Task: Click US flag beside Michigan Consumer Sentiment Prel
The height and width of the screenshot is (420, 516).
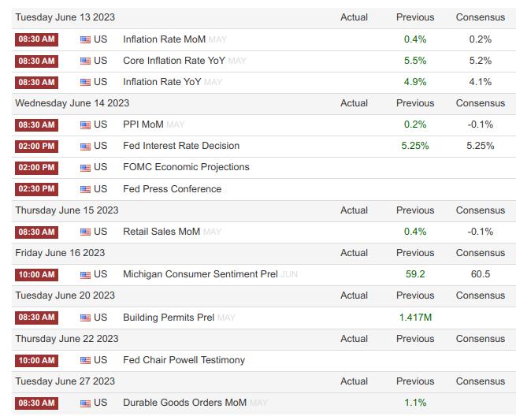Action: tap(85, 274)
